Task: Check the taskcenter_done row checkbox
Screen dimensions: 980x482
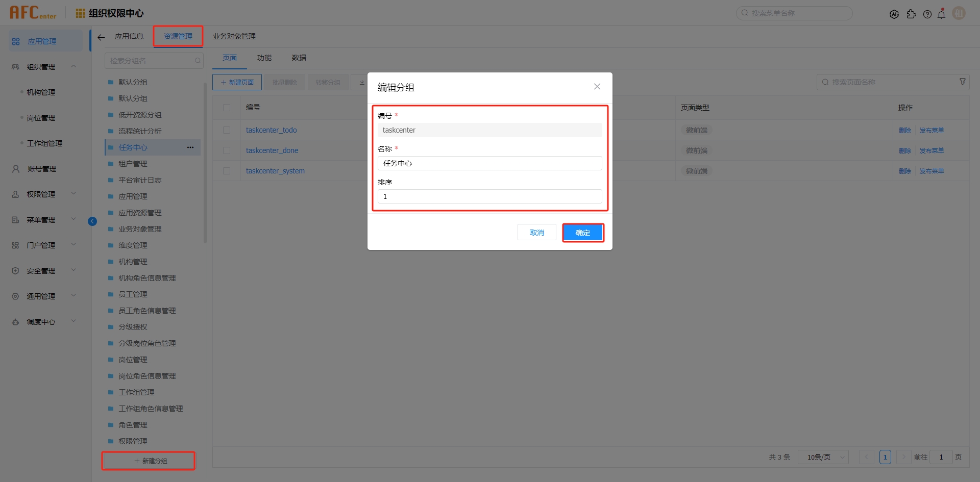Action: click(227, 150)
